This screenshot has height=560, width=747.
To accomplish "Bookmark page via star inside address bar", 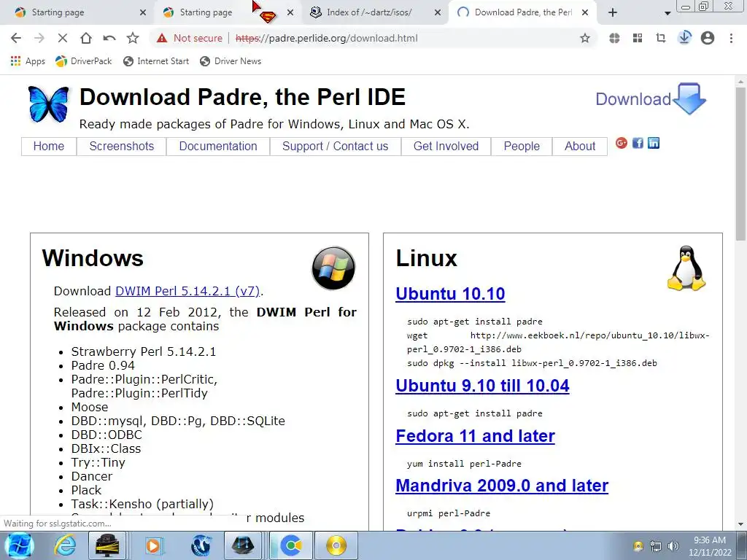I will click(x=585, y=38).
